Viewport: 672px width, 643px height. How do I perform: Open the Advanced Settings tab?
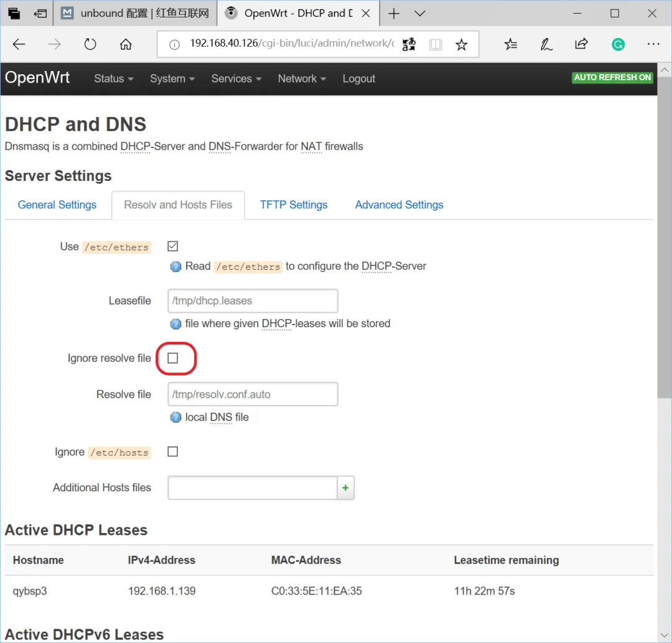[x=399, y=205]
